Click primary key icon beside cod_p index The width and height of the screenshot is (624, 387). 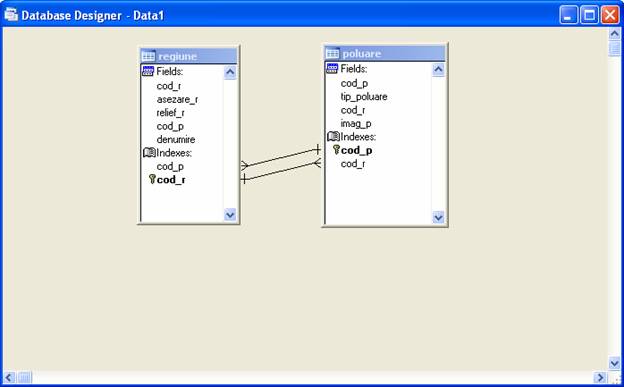pyautogui.click(x=336, y=150)
